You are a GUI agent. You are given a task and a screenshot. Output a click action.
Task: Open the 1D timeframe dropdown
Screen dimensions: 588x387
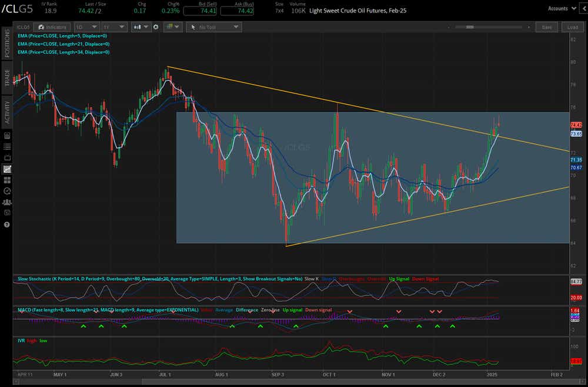86,26
